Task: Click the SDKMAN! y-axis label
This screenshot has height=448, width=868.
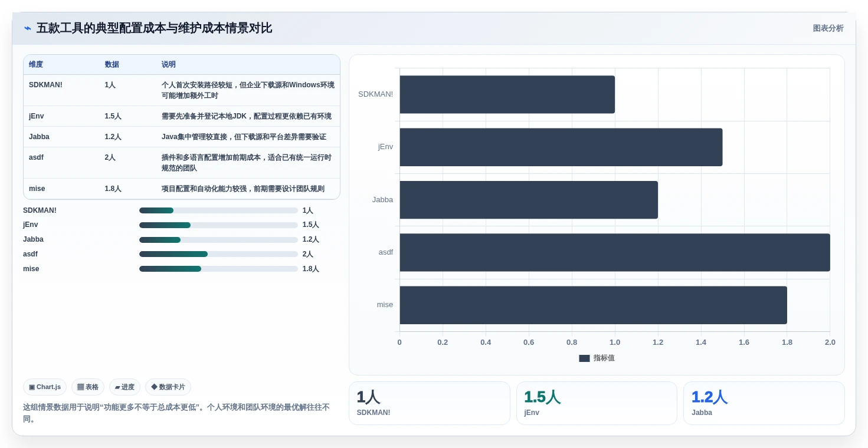Action: pyautogui.click(x=375, y=94)
